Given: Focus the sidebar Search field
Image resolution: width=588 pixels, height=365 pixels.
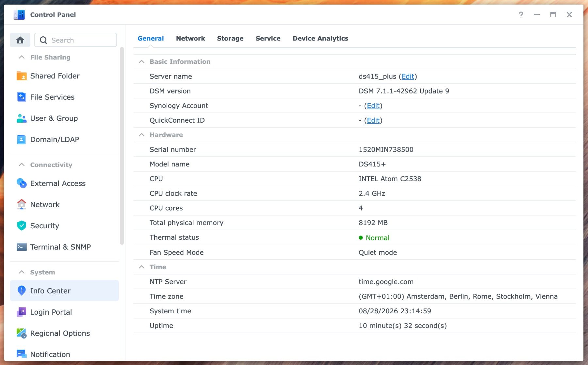Looking at the screenshot, I should coord(75,40).
